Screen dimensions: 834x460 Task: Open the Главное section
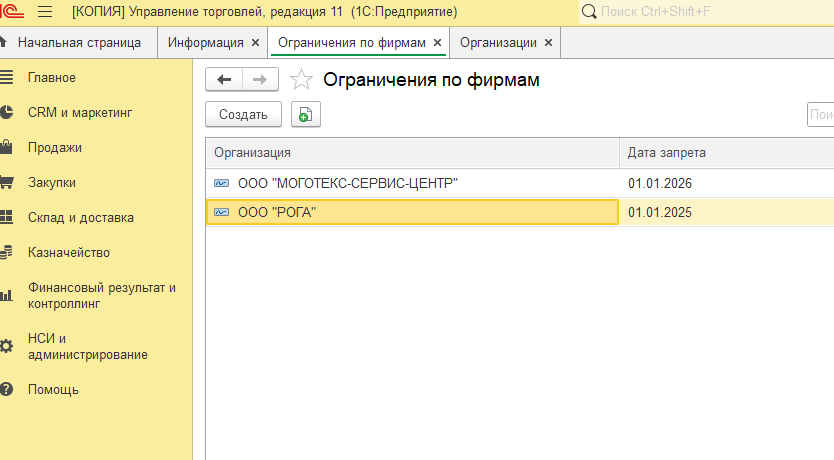52,78
